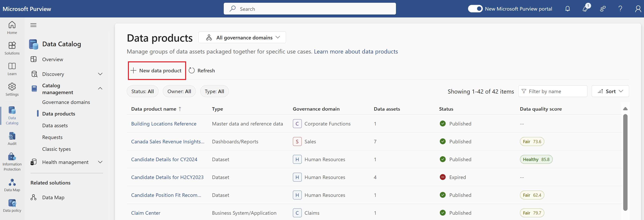
Task: Expand the Discovery section chevron
Action: [x=100, y=74]
